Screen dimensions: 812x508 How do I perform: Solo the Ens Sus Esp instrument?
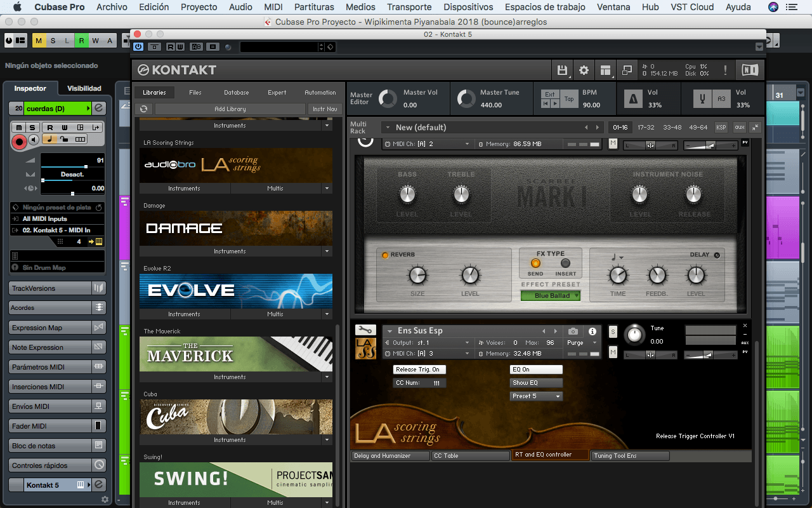click(613, 331)
